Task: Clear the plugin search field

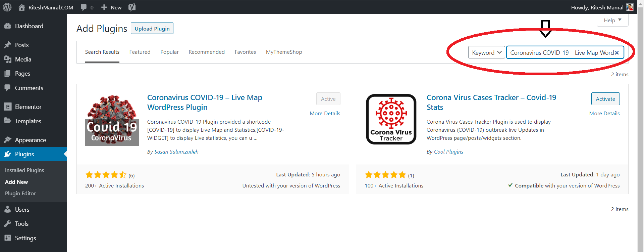Action: 617,53
